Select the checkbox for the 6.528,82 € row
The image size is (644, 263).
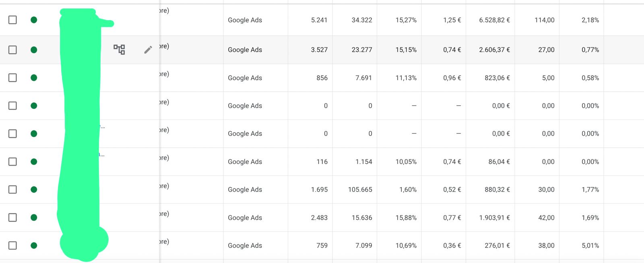click(12, 20)
